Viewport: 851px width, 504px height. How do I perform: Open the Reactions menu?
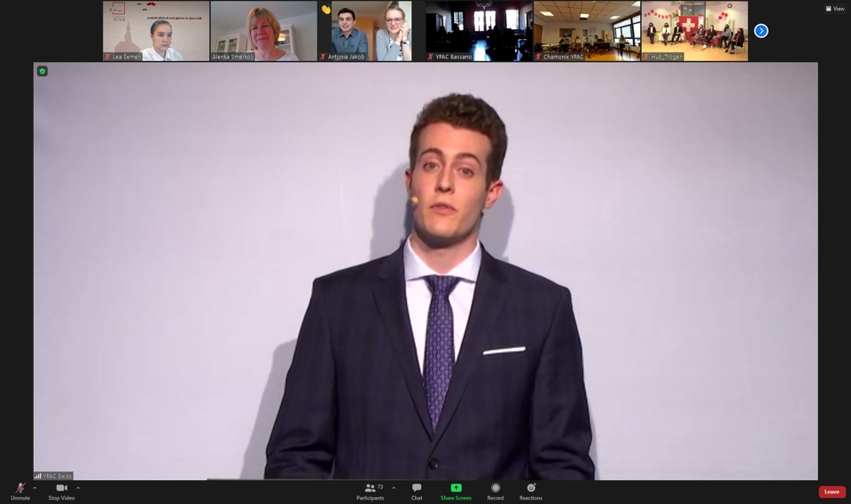click(531, 491)
